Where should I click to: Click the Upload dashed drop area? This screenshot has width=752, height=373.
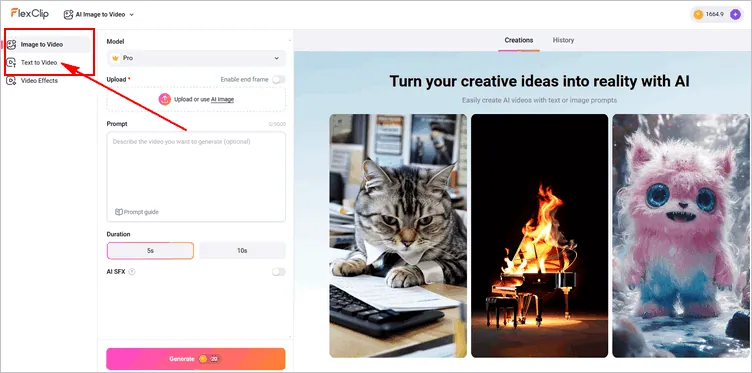196,99
